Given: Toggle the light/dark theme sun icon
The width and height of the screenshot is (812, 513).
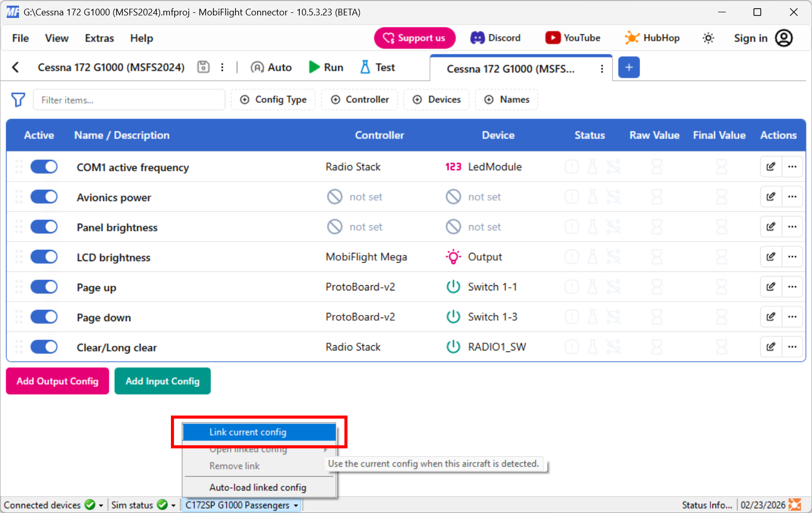Looking at the screenshot, I should [x=708, y=38].
